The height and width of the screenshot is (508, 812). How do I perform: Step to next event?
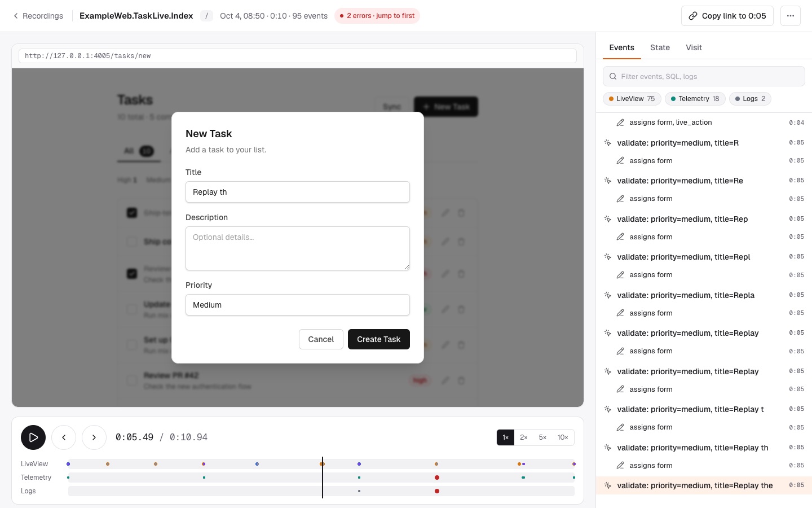click(94, 437)
